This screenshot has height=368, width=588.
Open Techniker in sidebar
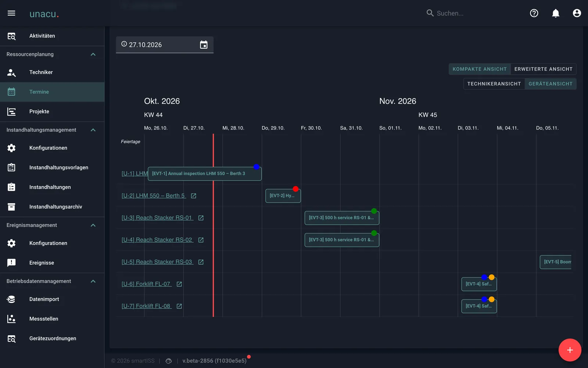pos(52,72)
